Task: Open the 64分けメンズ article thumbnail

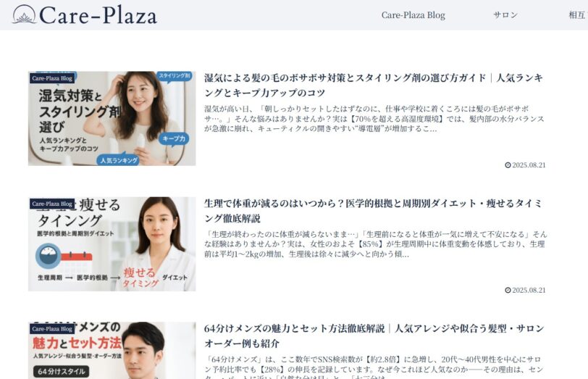Action: click(112, 350)
